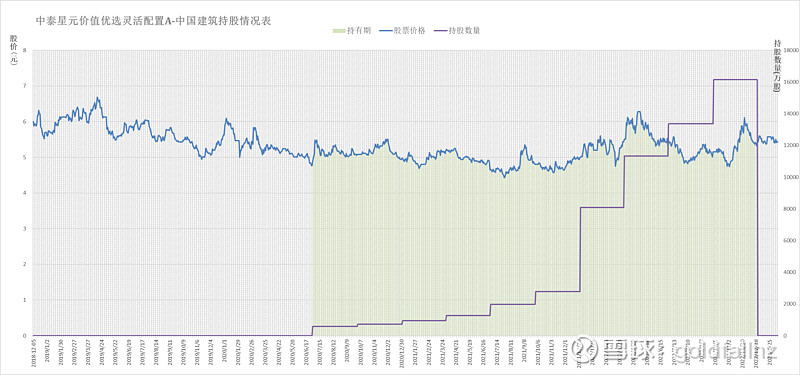Click left axis value 3
Viewport: 800px width, 375px height.
[24, 229]
